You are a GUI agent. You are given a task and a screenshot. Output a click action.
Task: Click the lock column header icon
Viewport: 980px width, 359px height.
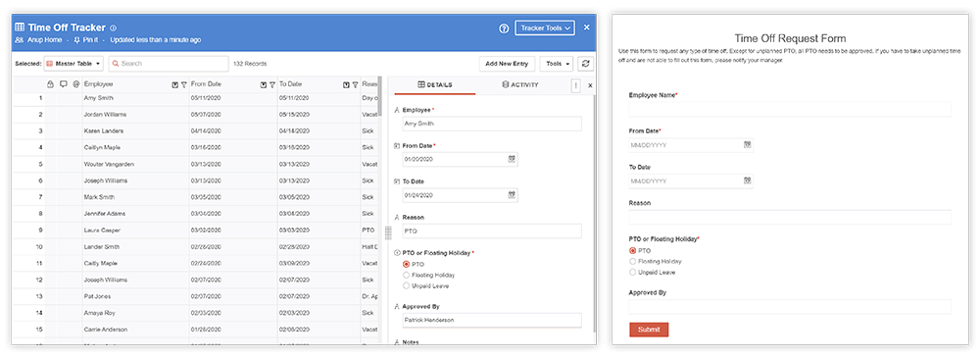(x=51, y=83)
